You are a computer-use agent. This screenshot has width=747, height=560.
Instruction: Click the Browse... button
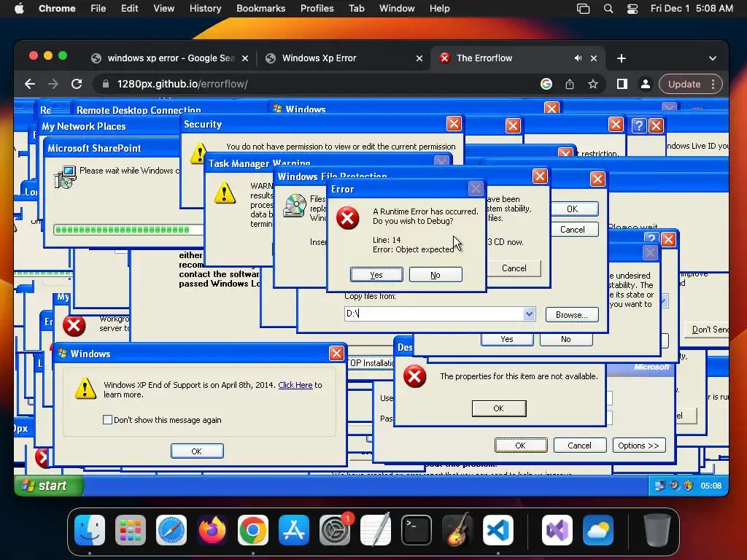pyautogui.click(x=572, y=315)
